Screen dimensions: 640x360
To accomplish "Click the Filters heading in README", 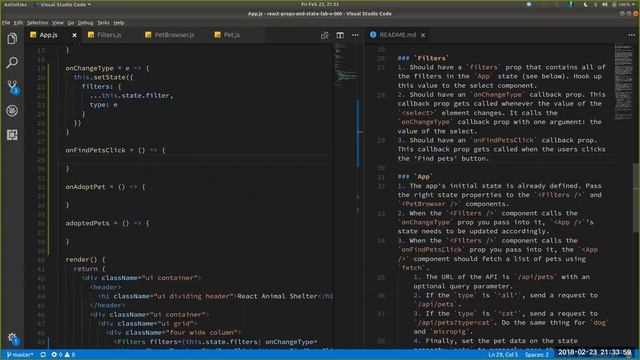I will pyautogui.click(x=423, y=58).
